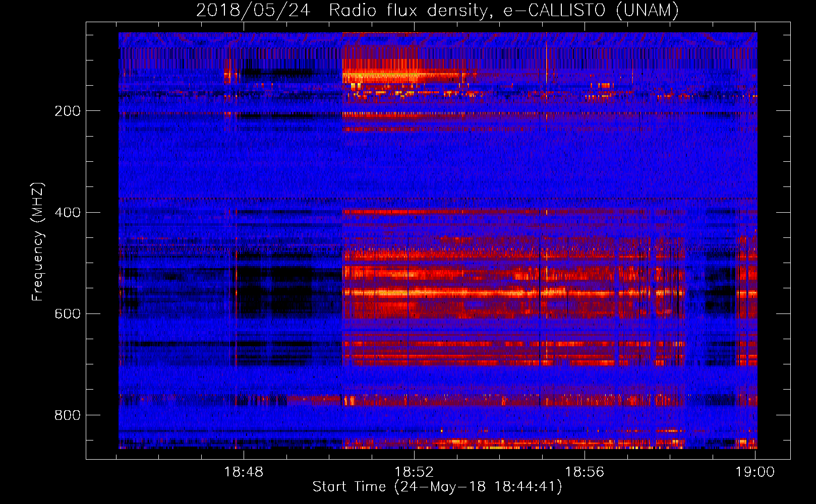This screenshot has height=504, width=816.
Task: Click the 18:48 time tick label
Action: click(x=244, y=472)
